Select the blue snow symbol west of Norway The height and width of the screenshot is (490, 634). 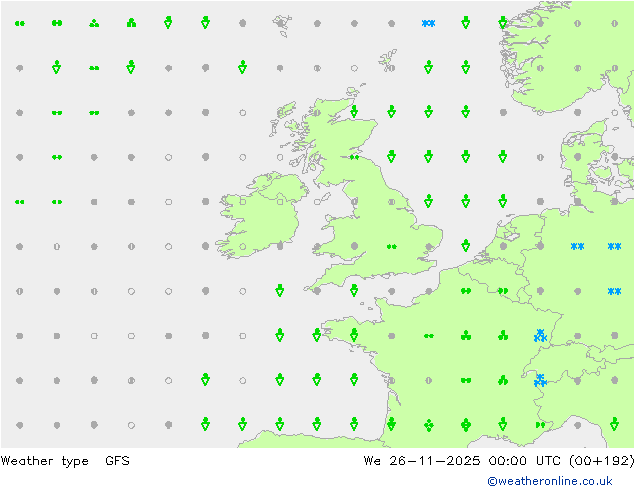coord(428,23)
